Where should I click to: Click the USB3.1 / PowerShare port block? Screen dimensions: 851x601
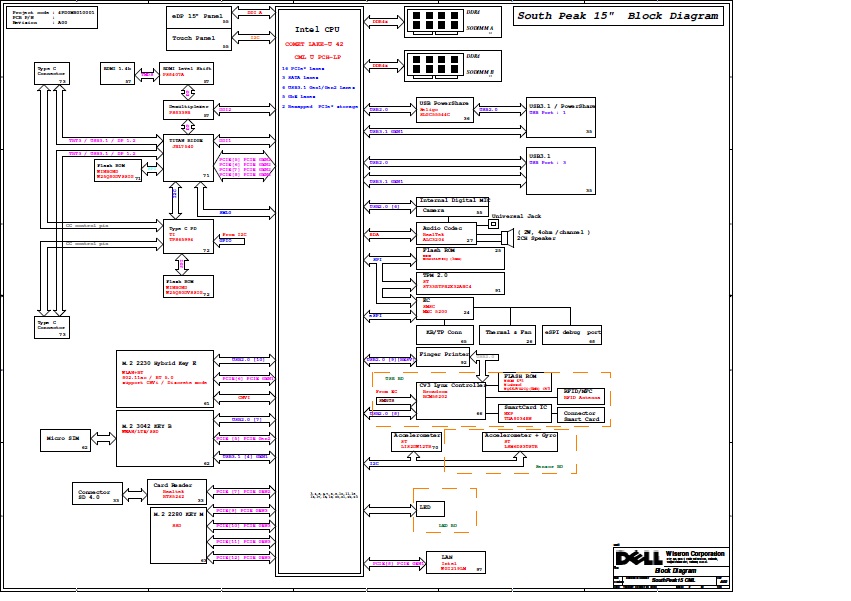click(x=561, y=117)
